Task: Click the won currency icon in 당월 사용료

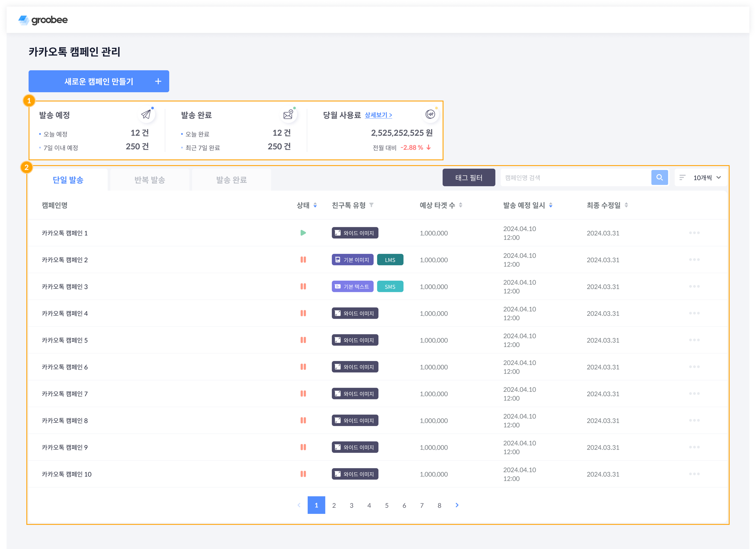Action: click(x=430, y=114)
